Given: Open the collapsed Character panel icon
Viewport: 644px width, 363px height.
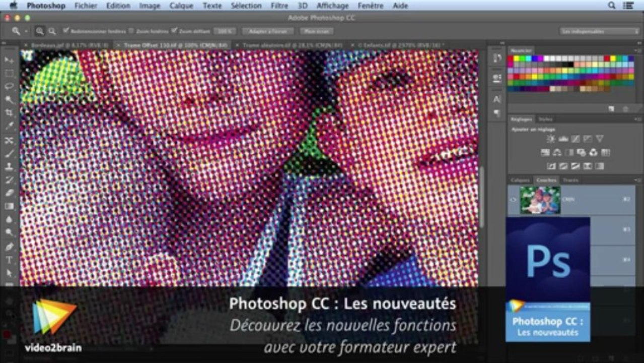Looking at the screenshot, I should (497, 99).
